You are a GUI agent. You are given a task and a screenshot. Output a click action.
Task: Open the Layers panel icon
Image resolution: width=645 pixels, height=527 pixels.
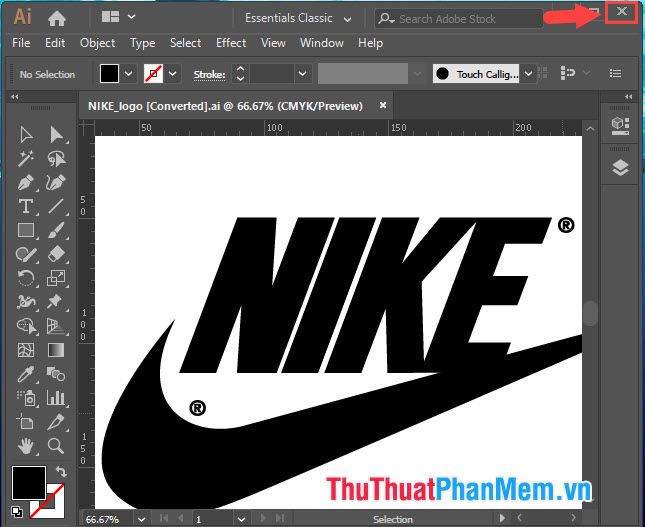[x=620, y=167]
